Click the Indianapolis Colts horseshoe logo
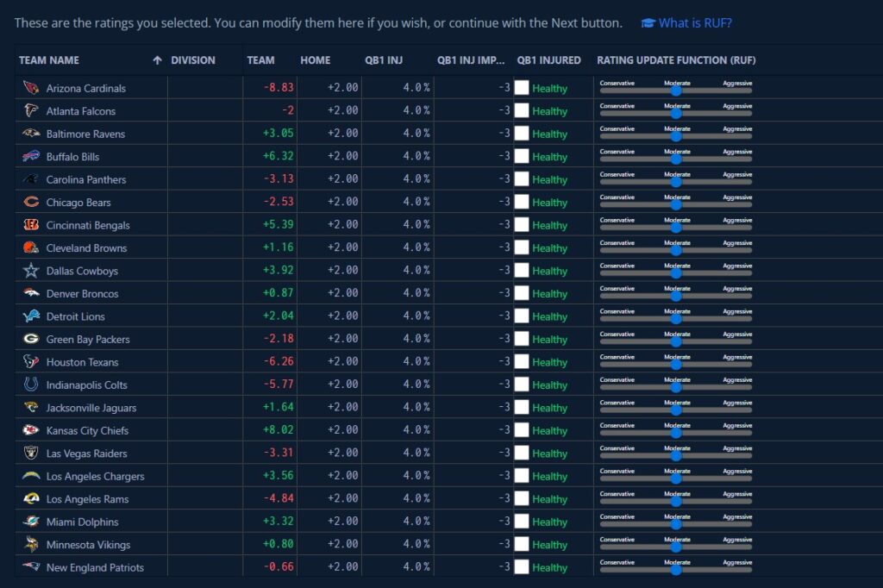Viewport: 883px width, 588px height. [x=31, y=385]
